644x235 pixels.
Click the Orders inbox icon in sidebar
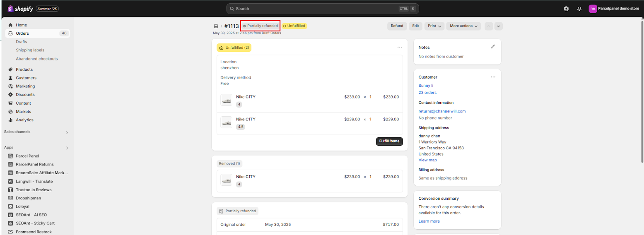(x=10, y=34)
